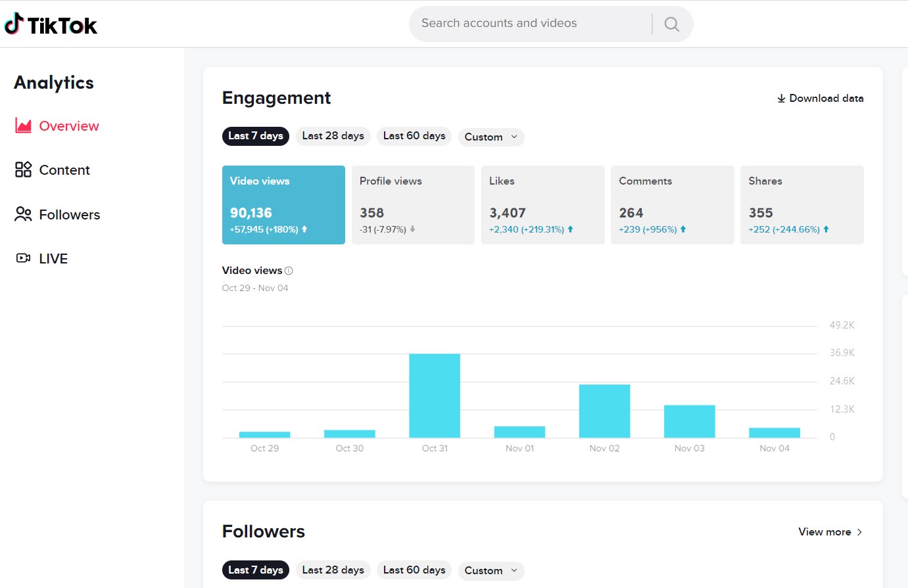
Task: Select the Comments metric card
Action: pos(672,205)
